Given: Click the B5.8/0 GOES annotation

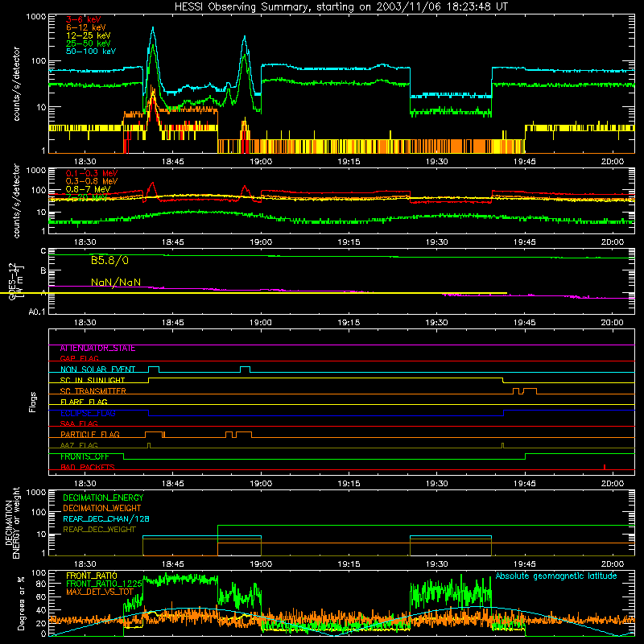Looking at the screenshot, I should click(x=109, y=260).
